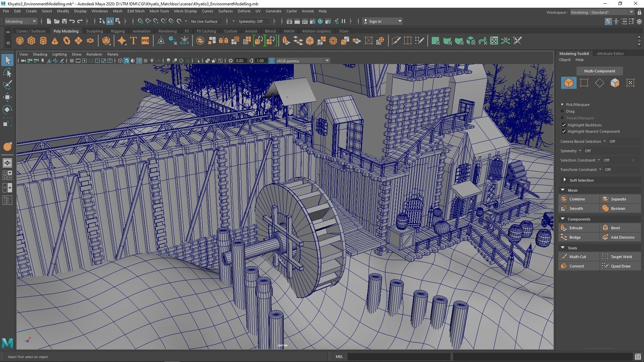Open the Symmetry: Off toolbar dropdown
Viewport: 644px width, 362px height.
[254, 21]
